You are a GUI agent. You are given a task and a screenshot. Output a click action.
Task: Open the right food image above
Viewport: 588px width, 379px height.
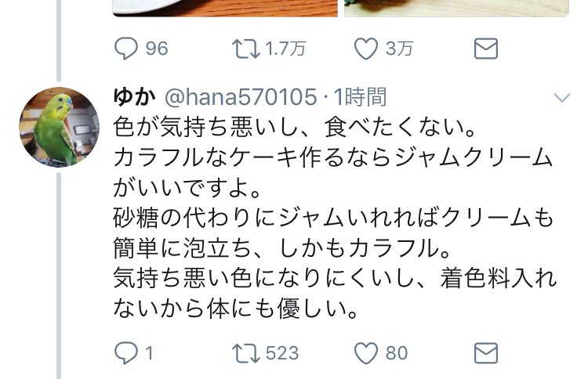click(x=456, y=9)
